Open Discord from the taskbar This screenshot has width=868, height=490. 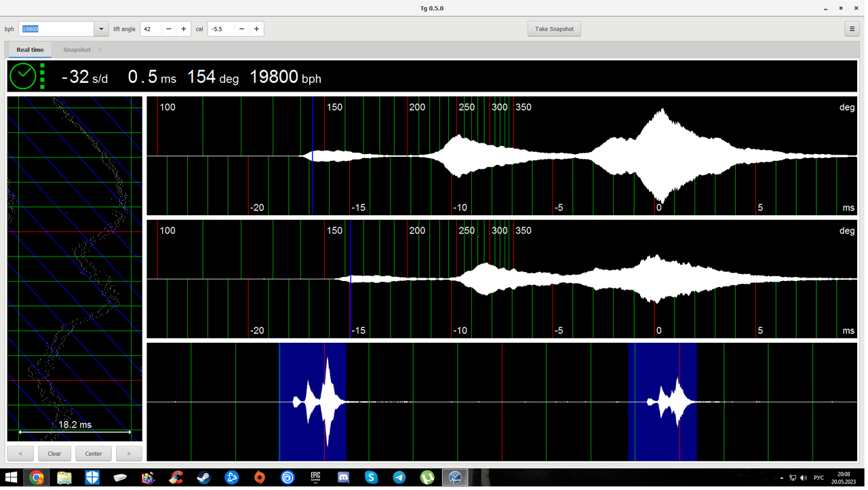343,478
